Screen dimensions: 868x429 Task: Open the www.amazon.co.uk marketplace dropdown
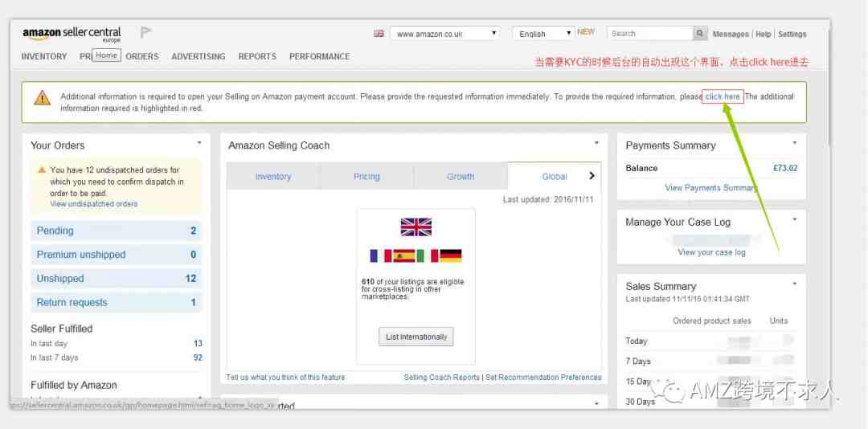click(x=444, y=34)
